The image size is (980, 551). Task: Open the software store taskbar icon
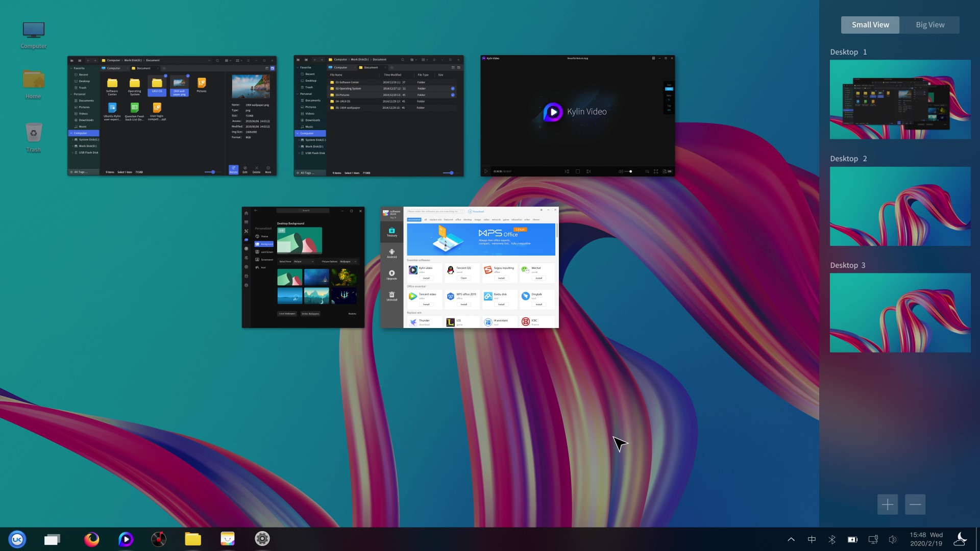(x=228, y=539)
